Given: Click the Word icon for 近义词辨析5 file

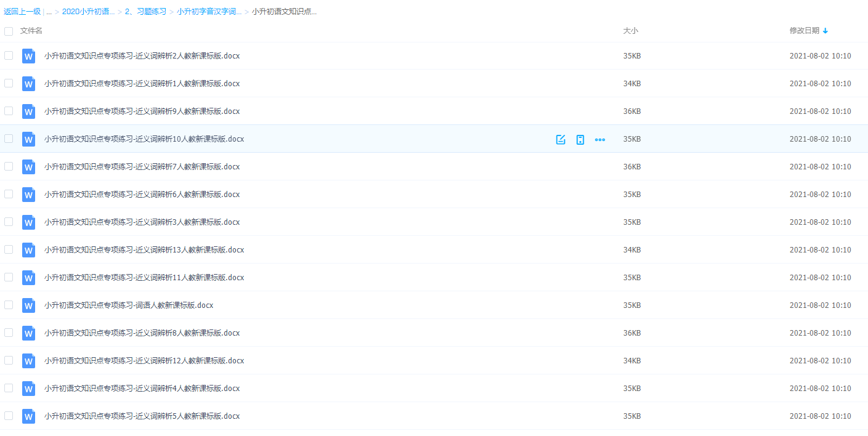Looking at the screenshot, I should click(x=28, y=416).
